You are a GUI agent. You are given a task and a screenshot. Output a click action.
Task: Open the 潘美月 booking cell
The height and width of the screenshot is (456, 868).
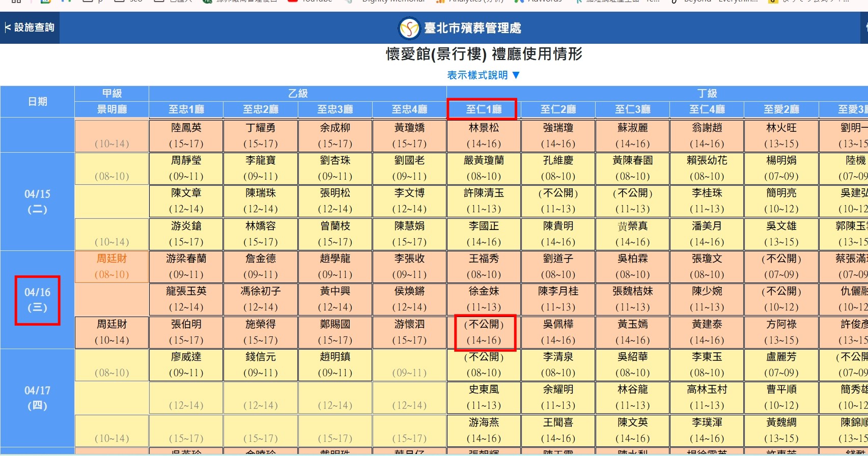click(707, 234)
